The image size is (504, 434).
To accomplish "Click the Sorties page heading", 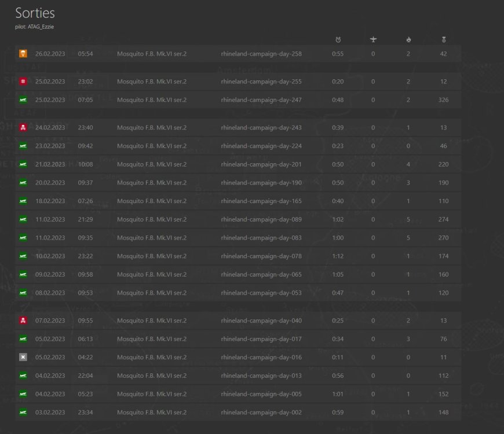I will pos(35,13).
